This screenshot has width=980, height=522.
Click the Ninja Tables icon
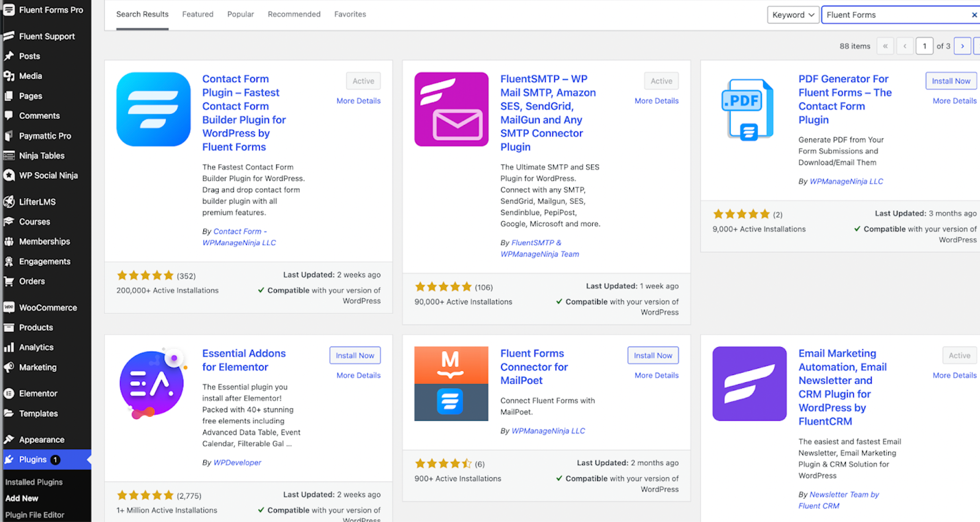point(9,156)
